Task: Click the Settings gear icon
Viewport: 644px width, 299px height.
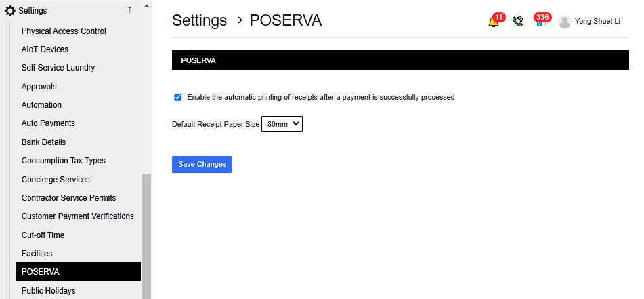Action: tap(10, 11)
